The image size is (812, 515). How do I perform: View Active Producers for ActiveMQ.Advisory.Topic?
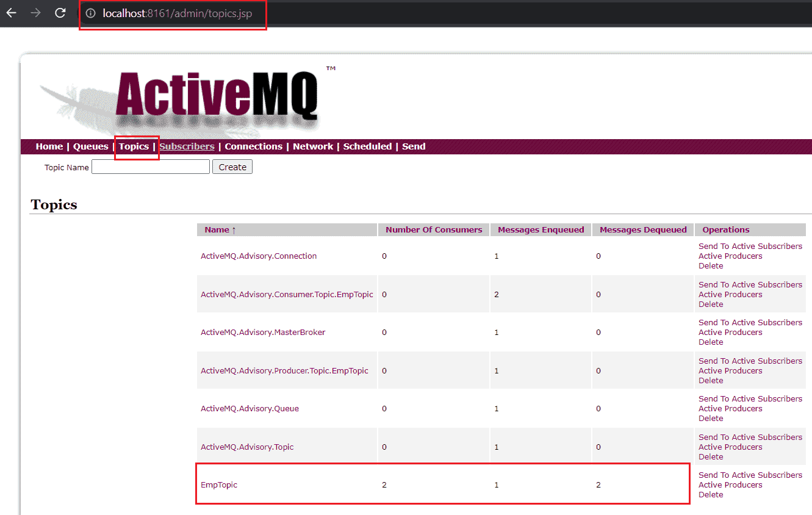(x=730, y=447)
